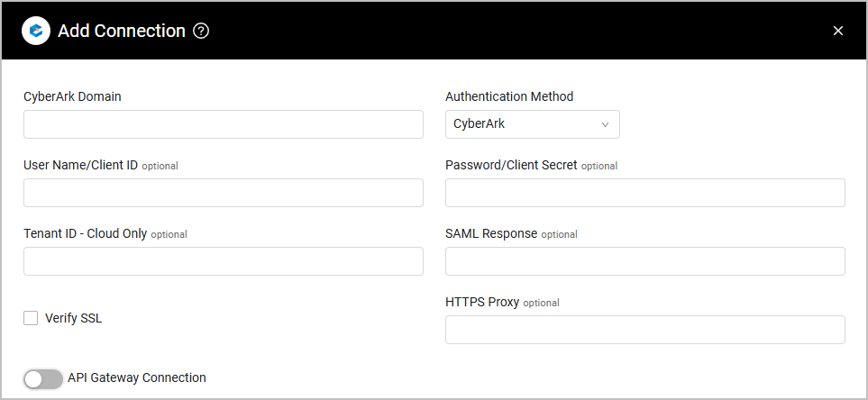Focus the HTTPS Proxy input field

coord(644,330)
